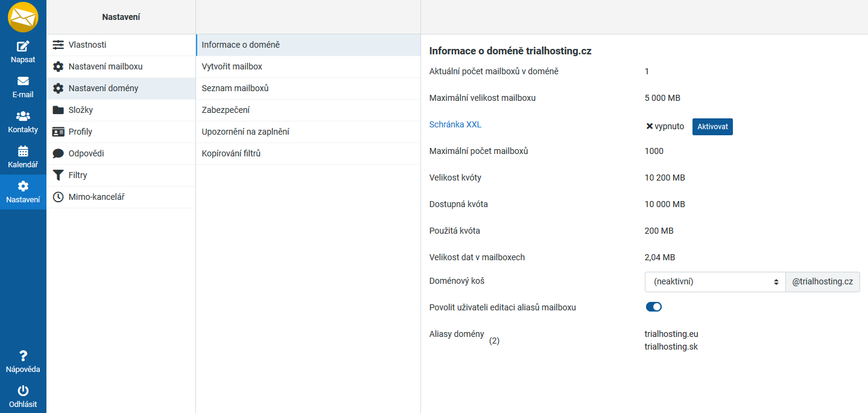Open Kontakty people icon

tap(23, 116)
